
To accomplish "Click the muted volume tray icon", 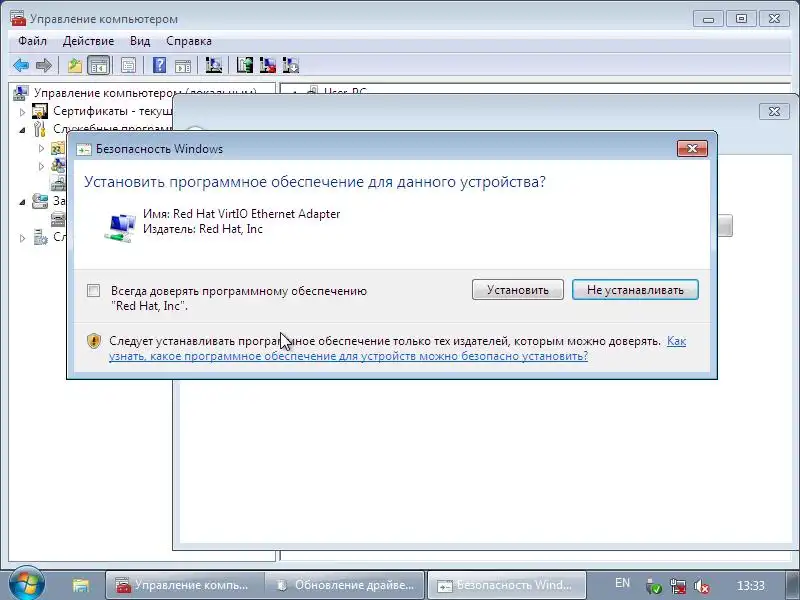I will (702, 586).
